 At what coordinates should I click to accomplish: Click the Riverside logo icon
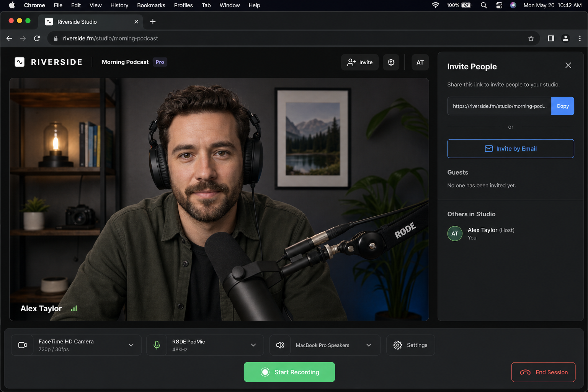point(20,62)
